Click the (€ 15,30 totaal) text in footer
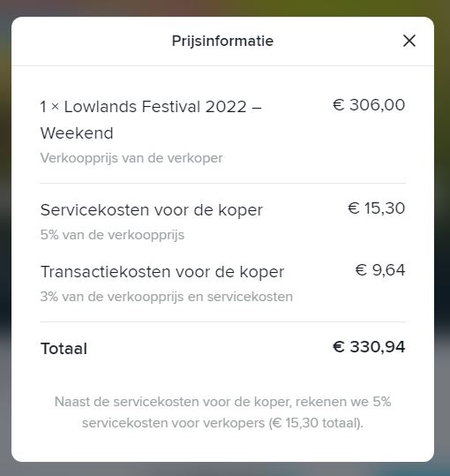The image size is (450, 476). pos(316,423)
